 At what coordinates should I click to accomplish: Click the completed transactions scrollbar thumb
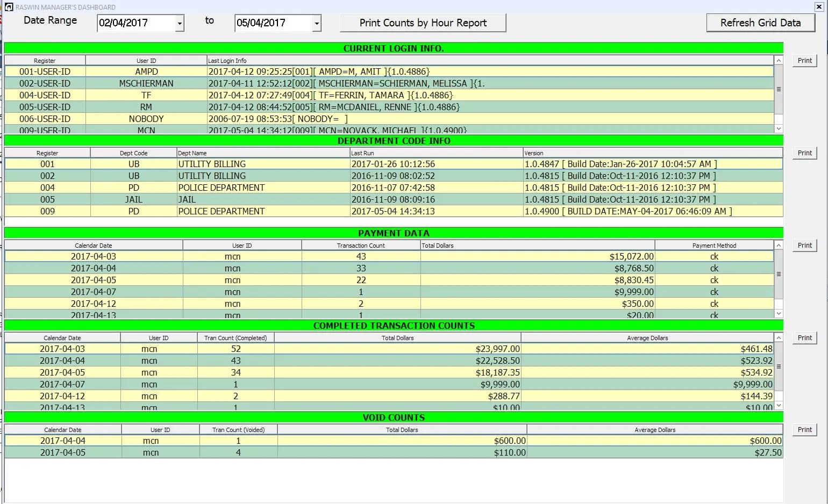[x=779, y=366]
